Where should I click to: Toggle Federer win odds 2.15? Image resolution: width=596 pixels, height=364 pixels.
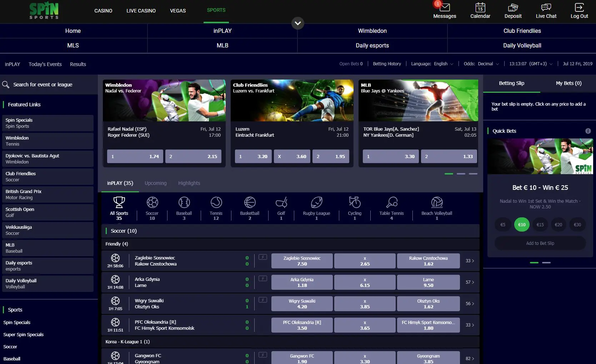pyautogui.click(x=193, y=156)
